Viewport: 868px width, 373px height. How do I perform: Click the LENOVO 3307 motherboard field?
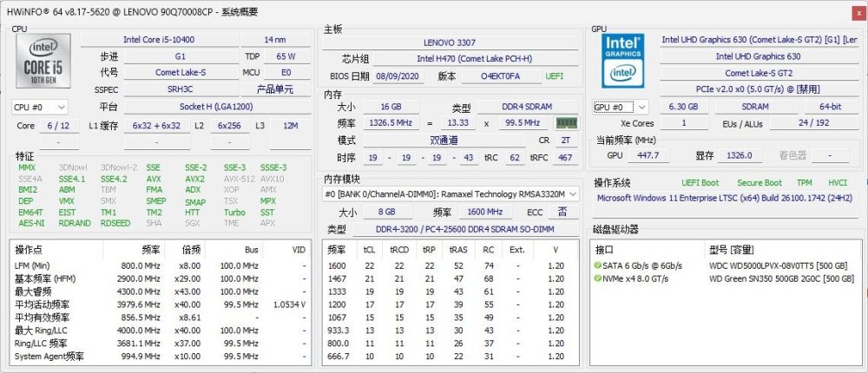pos(450,43)
